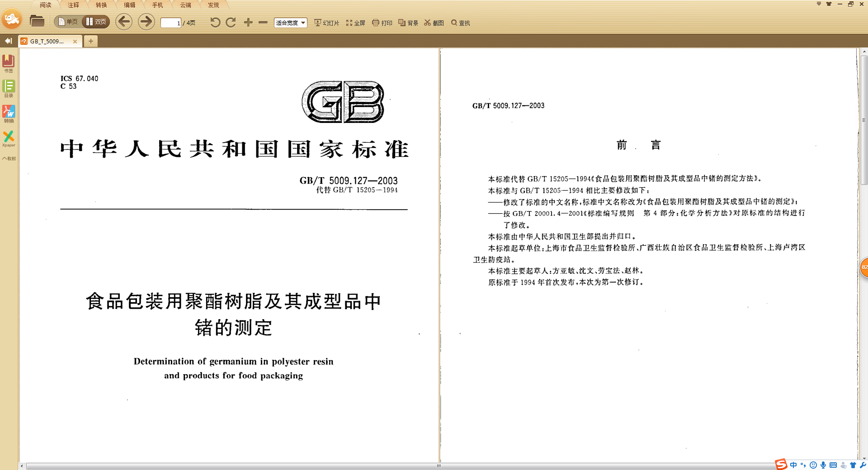
Task: Zoom out using the minus icon
Action: [263, 23]
